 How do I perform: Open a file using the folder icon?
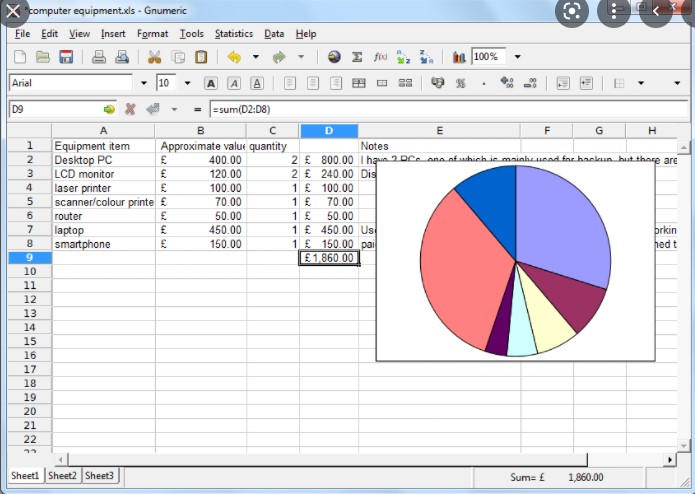(x=43, y=57)
